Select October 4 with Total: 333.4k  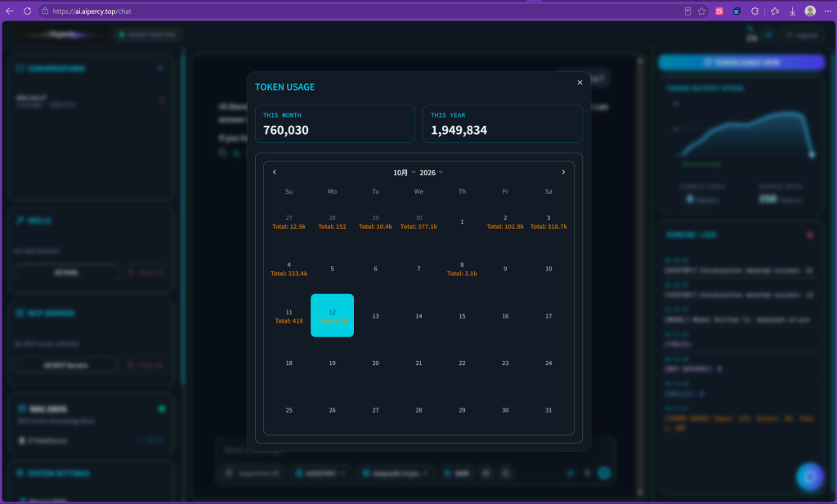289,269
